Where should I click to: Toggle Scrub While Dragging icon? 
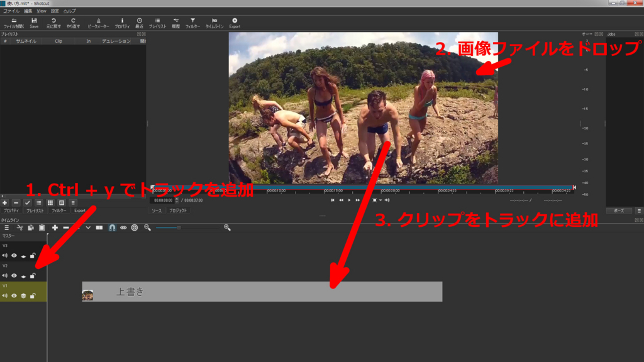[123, 228]
